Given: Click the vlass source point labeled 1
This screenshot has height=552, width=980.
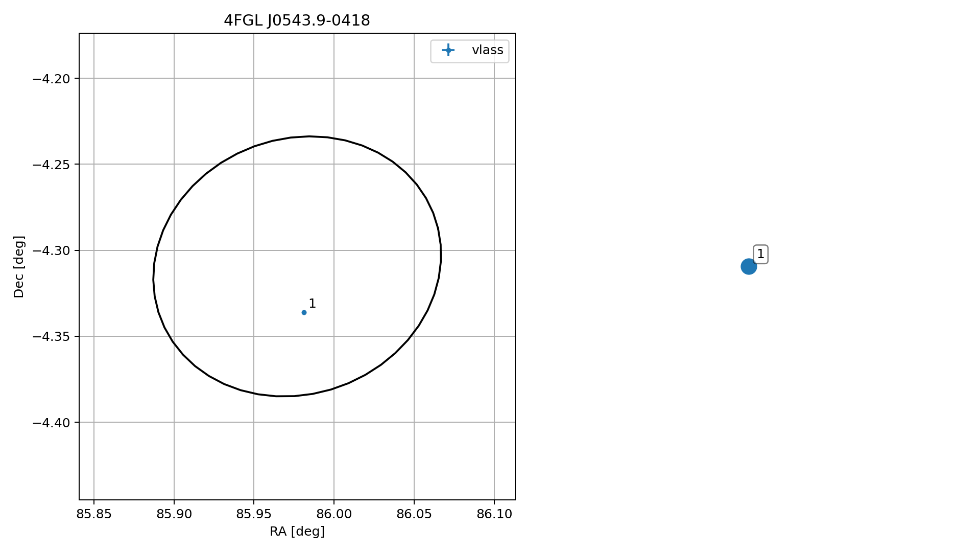Looking at the screenshot, I should coord(304,312).
